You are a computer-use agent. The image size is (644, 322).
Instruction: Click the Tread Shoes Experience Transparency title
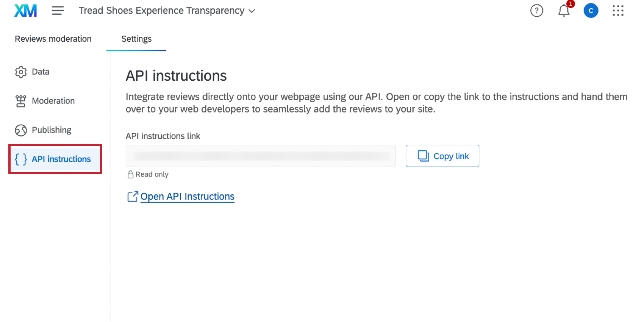click(161, 11)
